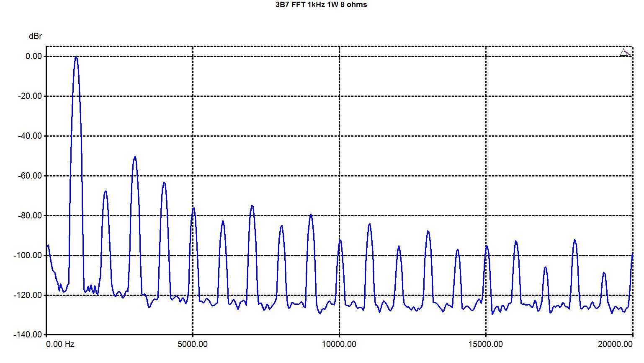Click the -100.00 vertical axis label

coord(28,255)
